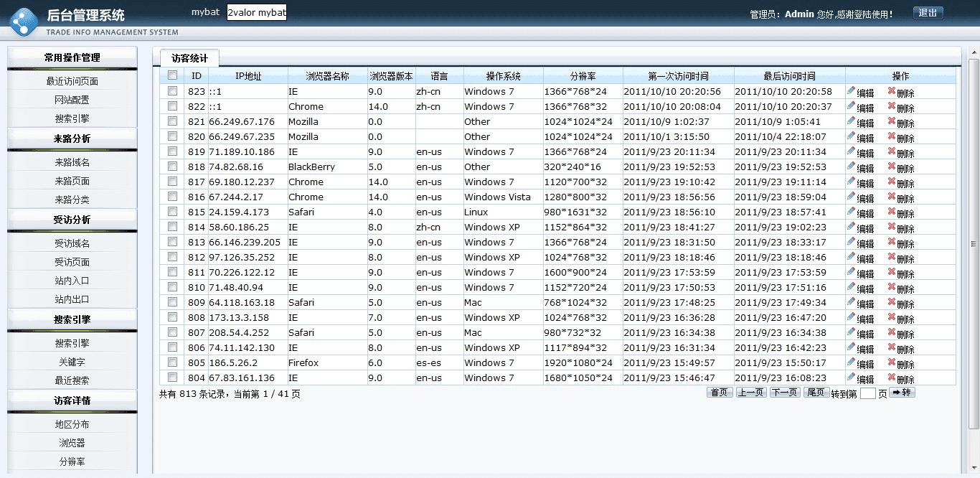Click the edit pencil icon for ID 807
The height and width of the screenshot is (478, 980).
(852, 332)
